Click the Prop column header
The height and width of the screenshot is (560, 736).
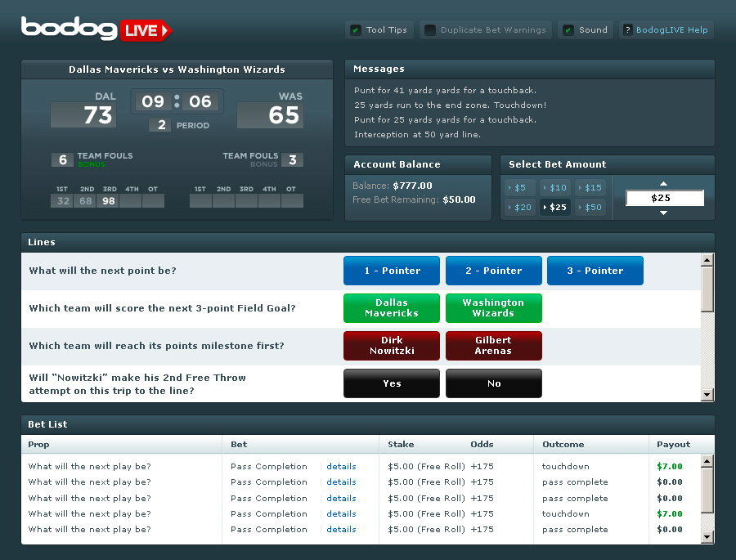pos(38,444)
